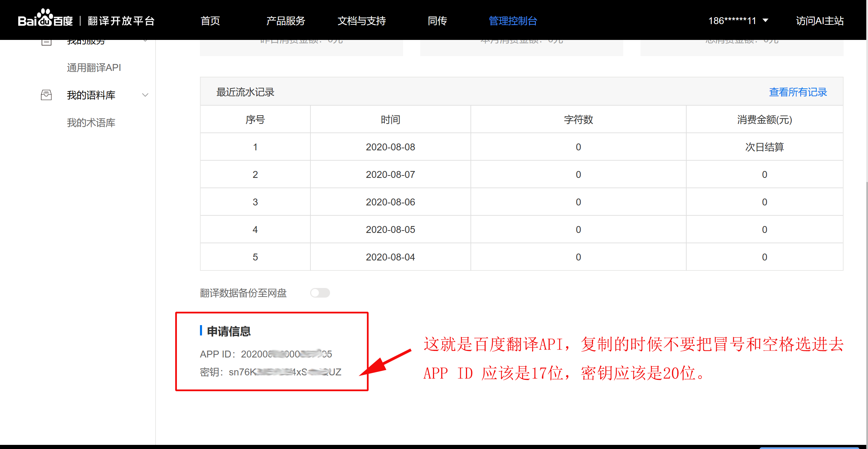The height and width of the screenshot is (449, 868).
Task: Click the 翻译开放平台 header title
Action: coord(121,21)
